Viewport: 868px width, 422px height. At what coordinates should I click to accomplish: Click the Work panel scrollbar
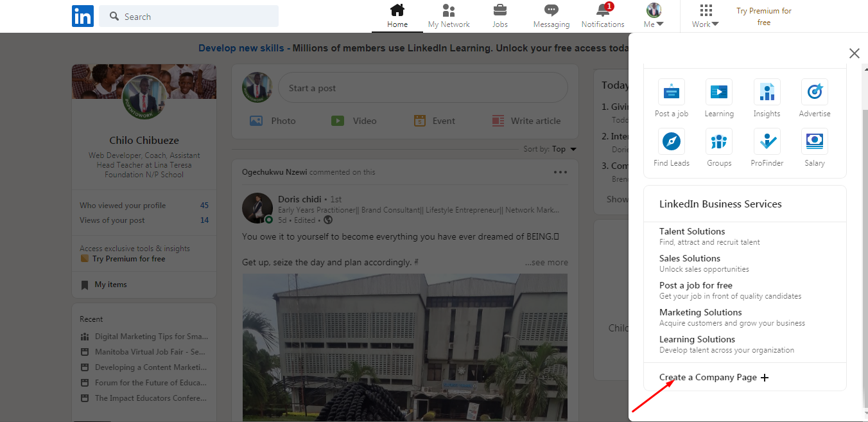tap(864, 257)
